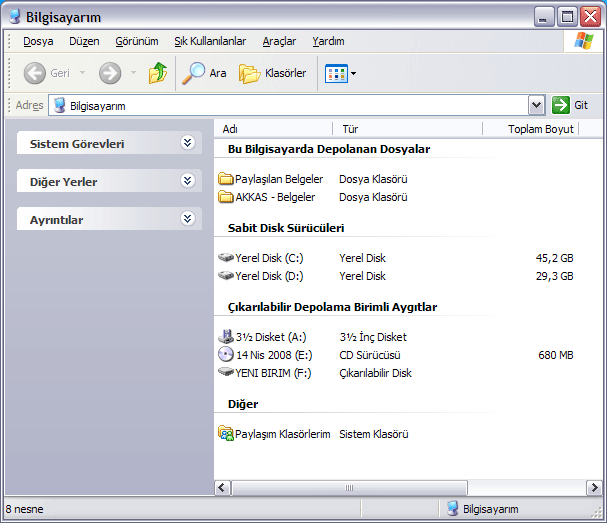Open the Ara search tool
This screenshot has width=607, height=523.
click(205, 73)
